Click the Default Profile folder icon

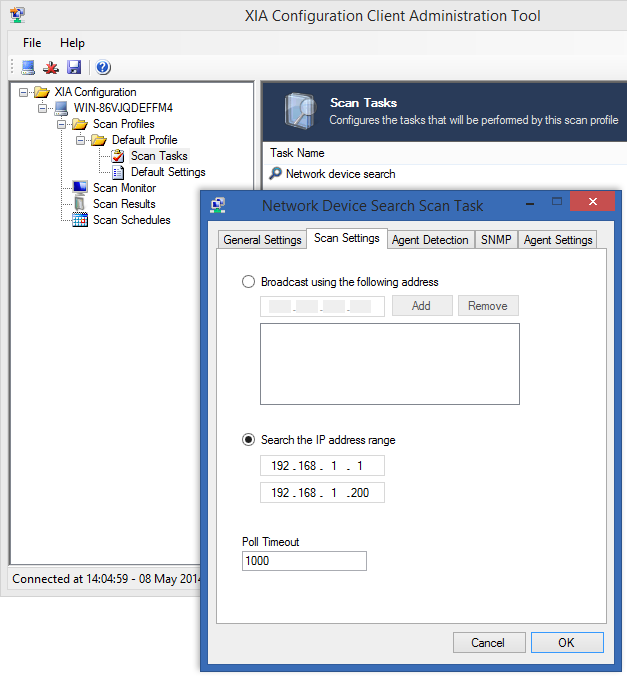click(99, 140)
